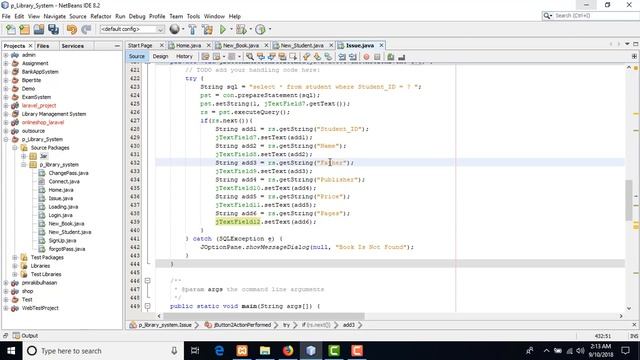Open the default config dropdown
Viewport: 640px width, 360px height.
click(x=132, y=29)
